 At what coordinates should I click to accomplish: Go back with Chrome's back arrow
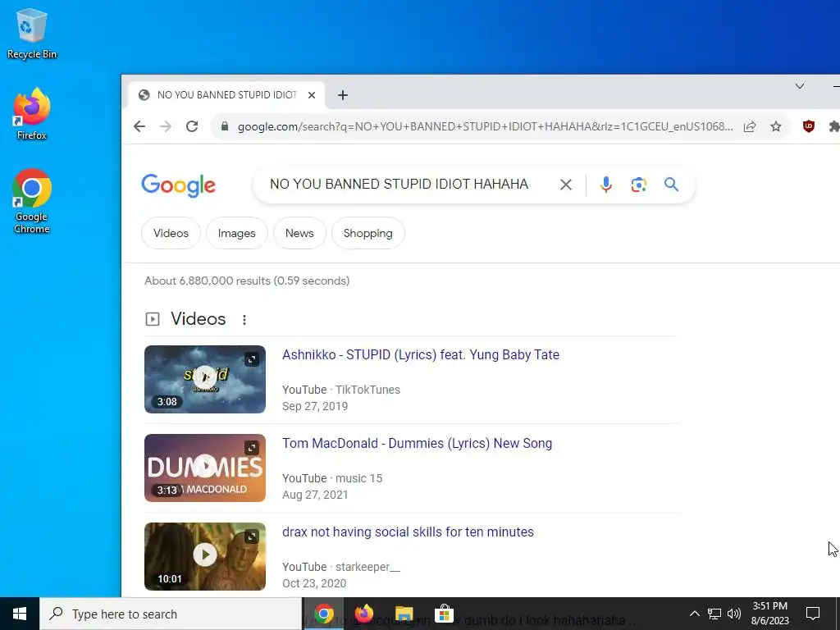coord(139,126)
